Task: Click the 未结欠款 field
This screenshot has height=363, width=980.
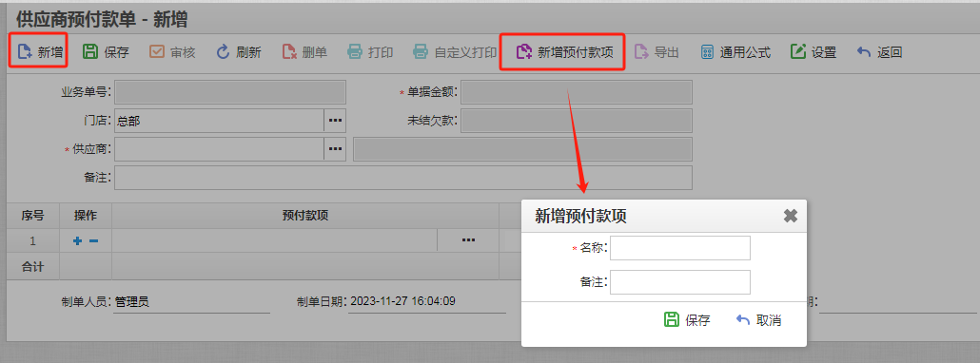Action: 577,121
